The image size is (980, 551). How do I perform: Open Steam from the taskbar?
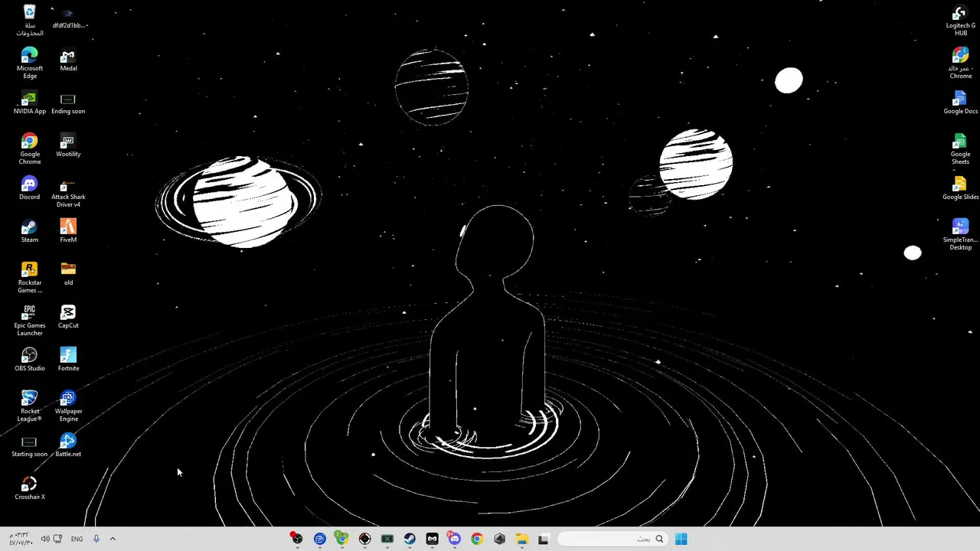410,539
